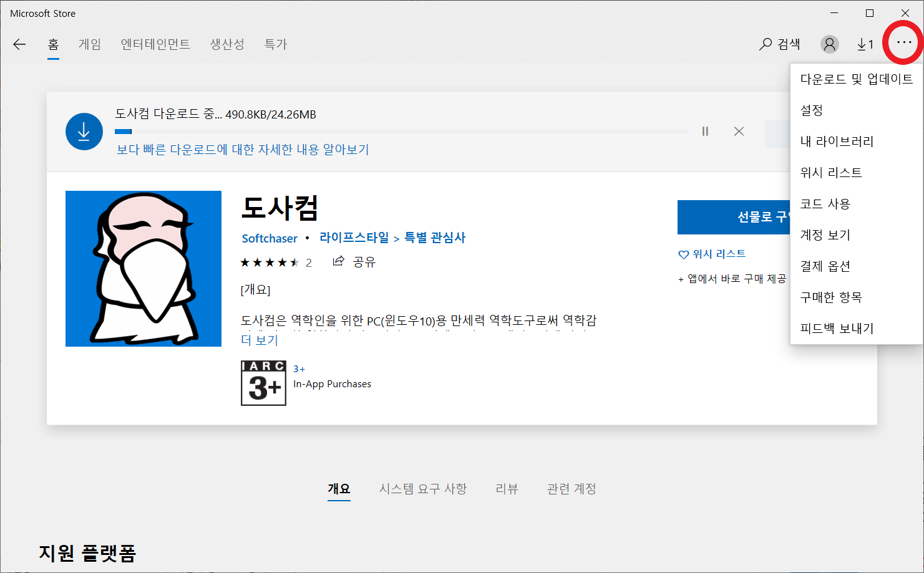Click the 공유 share icon
This screenshot has width=924, height=573.
[354, 262]
